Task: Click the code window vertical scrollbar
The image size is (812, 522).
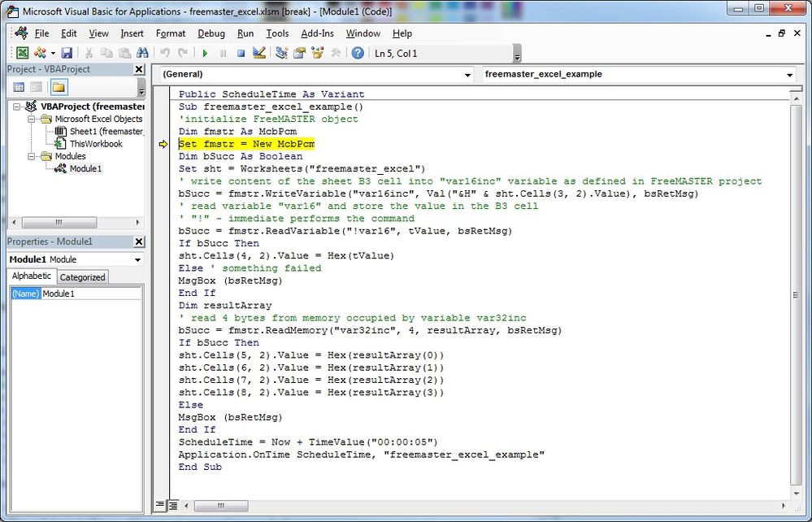Action: tap(796, 295)
